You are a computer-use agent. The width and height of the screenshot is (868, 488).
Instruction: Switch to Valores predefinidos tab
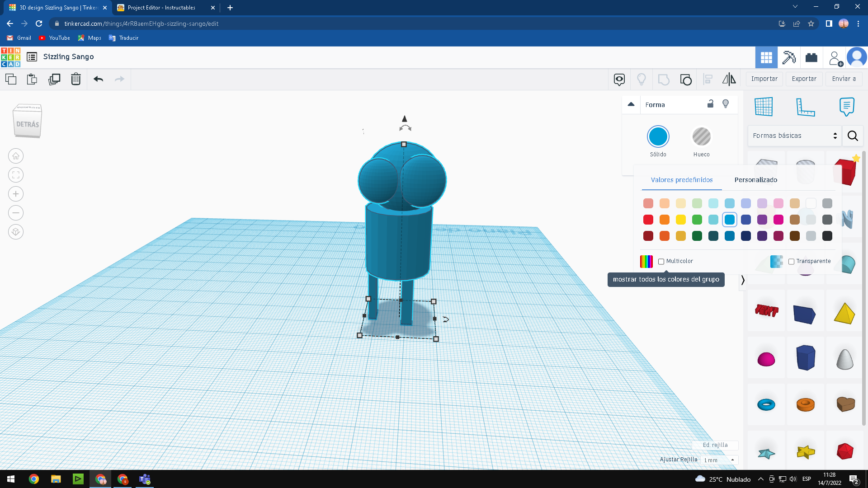(682, 180)
